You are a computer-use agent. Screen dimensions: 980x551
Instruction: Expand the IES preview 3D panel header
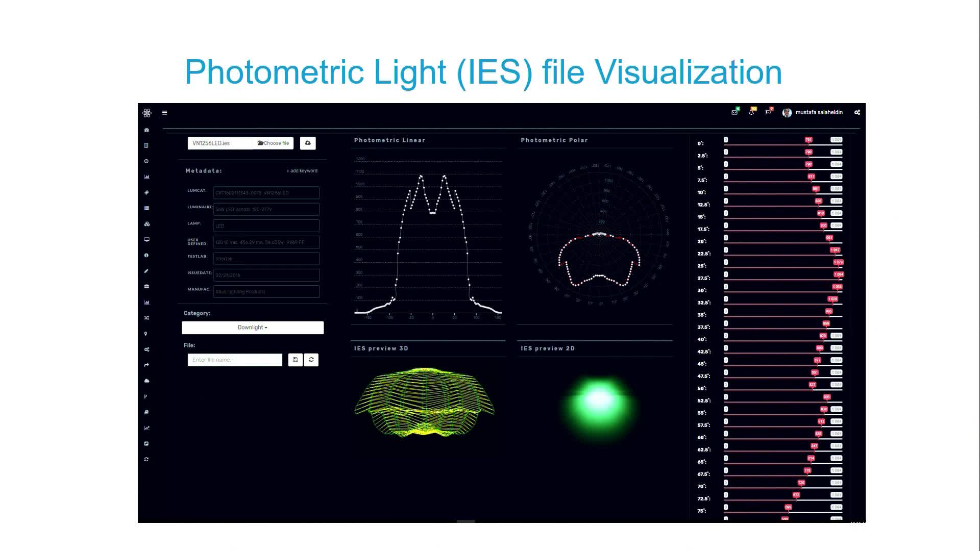[x=381, y=348]
